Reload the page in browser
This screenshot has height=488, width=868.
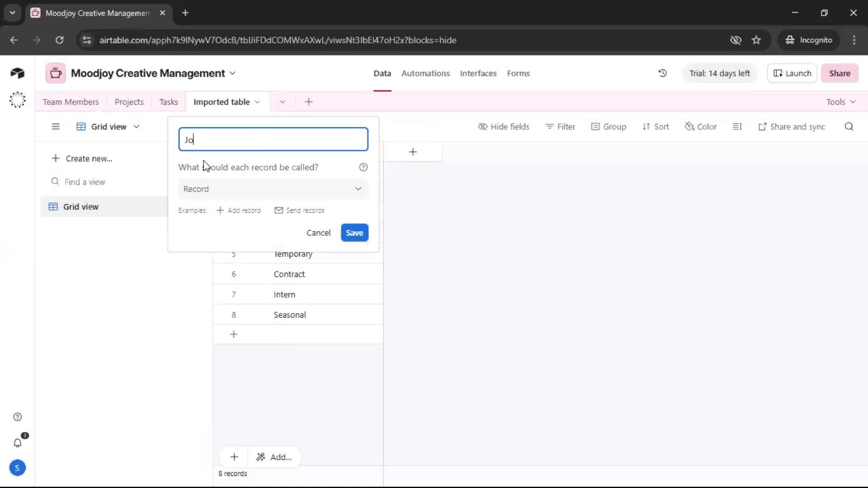coord(59,40)
